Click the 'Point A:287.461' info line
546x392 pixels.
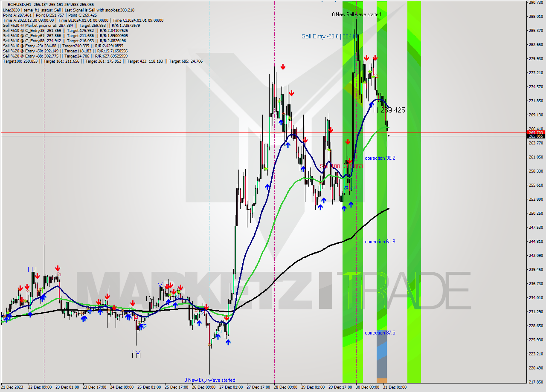pos(50,15)
